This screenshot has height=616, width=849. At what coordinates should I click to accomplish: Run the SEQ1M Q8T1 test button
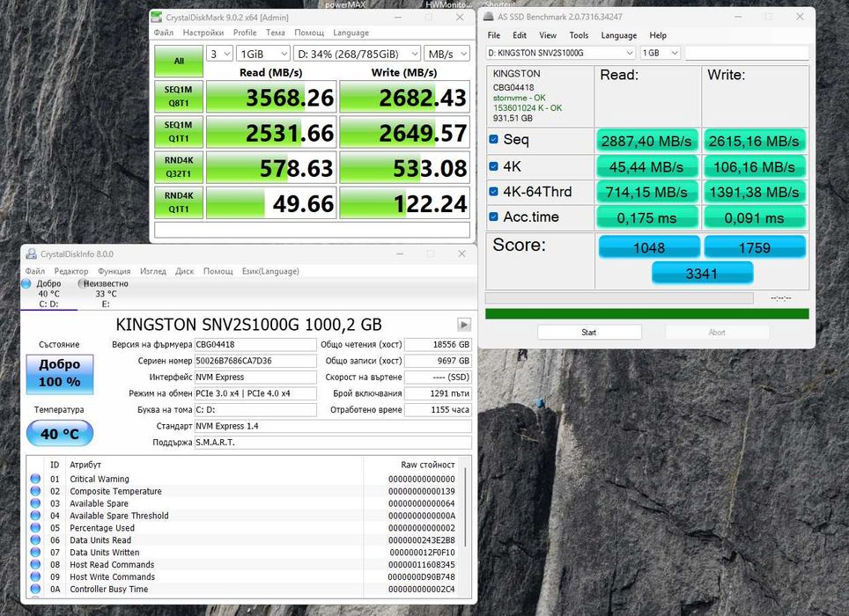click(179, 96)
